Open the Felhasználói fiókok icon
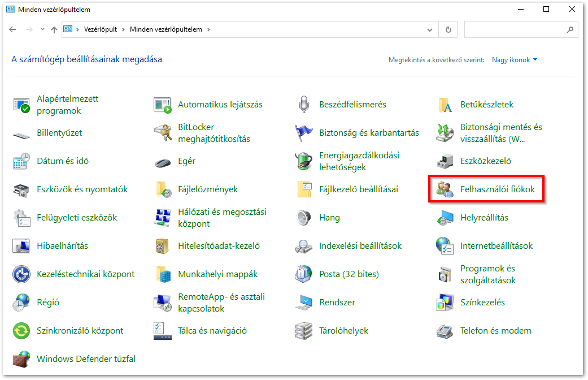Screen dimensions: 588x380 click(445, 189)
